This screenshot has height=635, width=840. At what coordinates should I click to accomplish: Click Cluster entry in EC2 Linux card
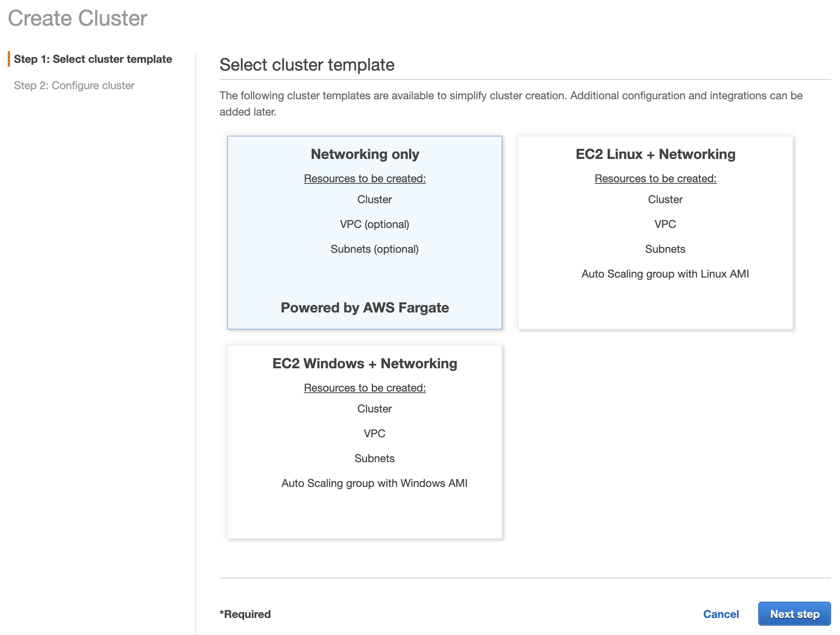[x=665, y=199]
